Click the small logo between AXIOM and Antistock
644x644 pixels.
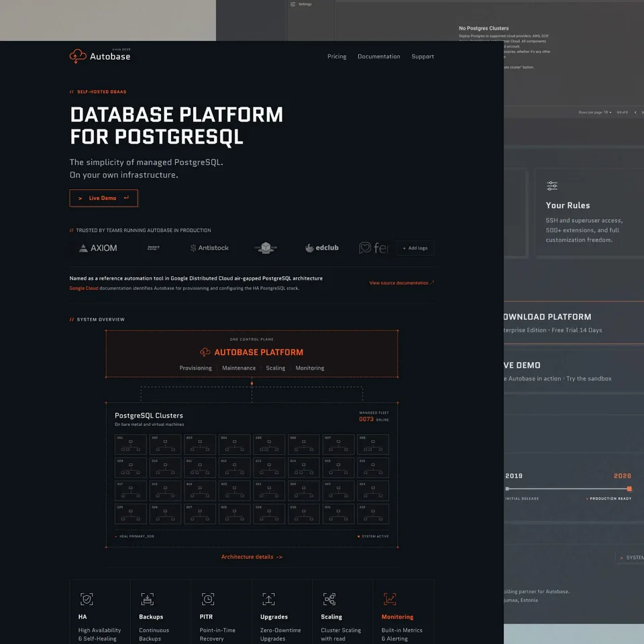click(x=153, y=248)
